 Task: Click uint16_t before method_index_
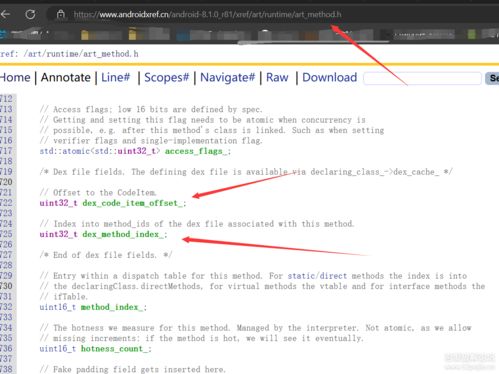[x=57, y=307]
